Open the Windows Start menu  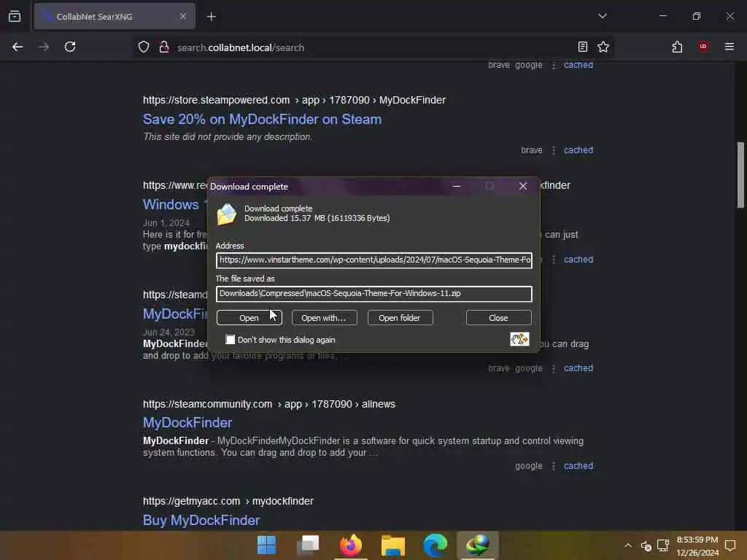point(266,545)
